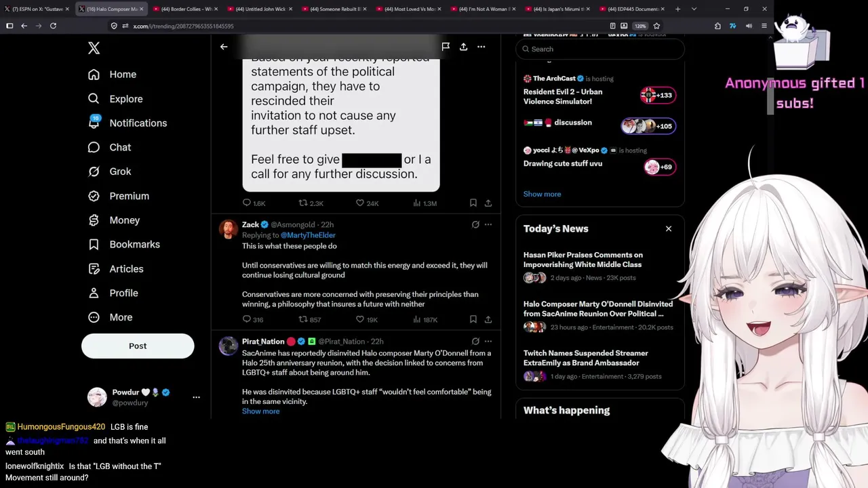
Task: Open the Articles sidebar icon
Action: [94, 269]
